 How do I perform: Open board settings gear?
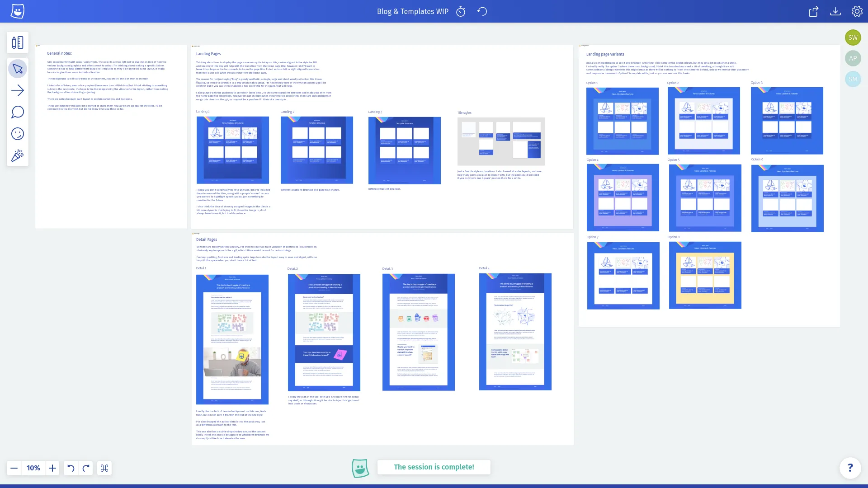(857, 11)
